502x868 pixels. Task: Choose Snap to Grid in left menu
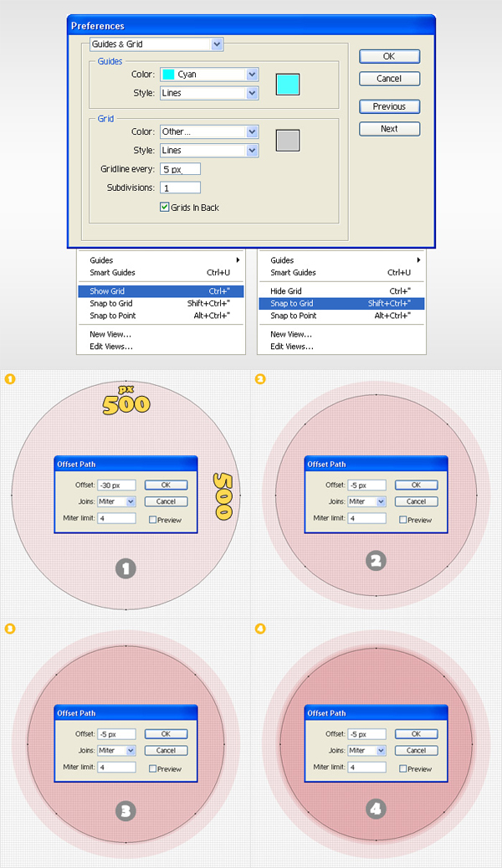161,303
